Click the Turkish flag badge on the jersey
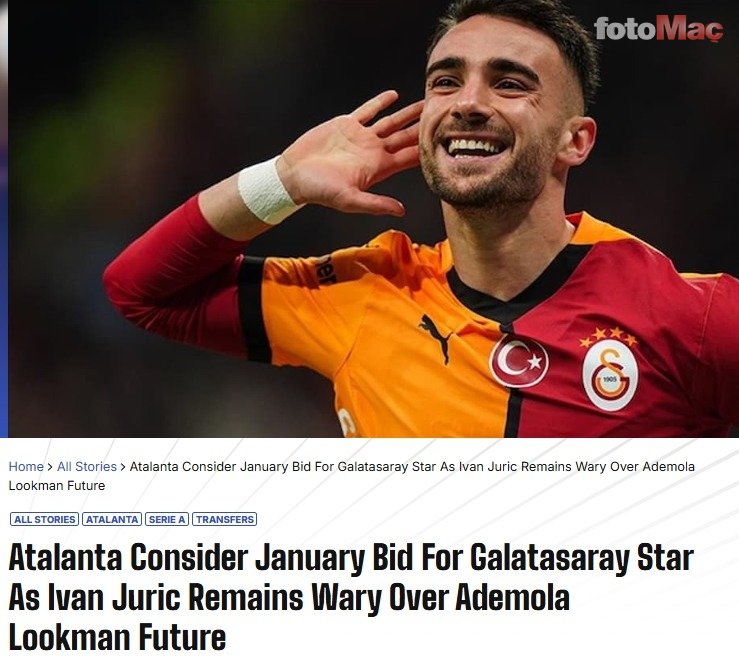The image size is (739, 662). point(519,360)
